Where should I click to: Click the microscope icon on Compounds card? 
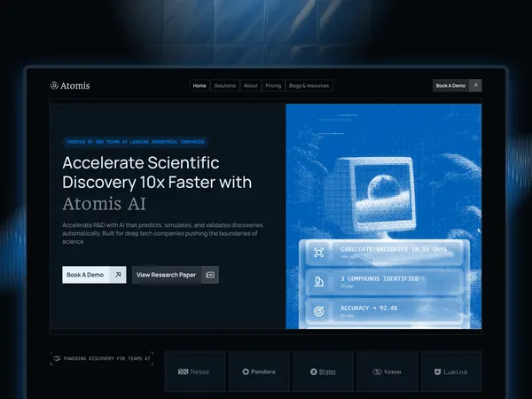click(318, 282)
